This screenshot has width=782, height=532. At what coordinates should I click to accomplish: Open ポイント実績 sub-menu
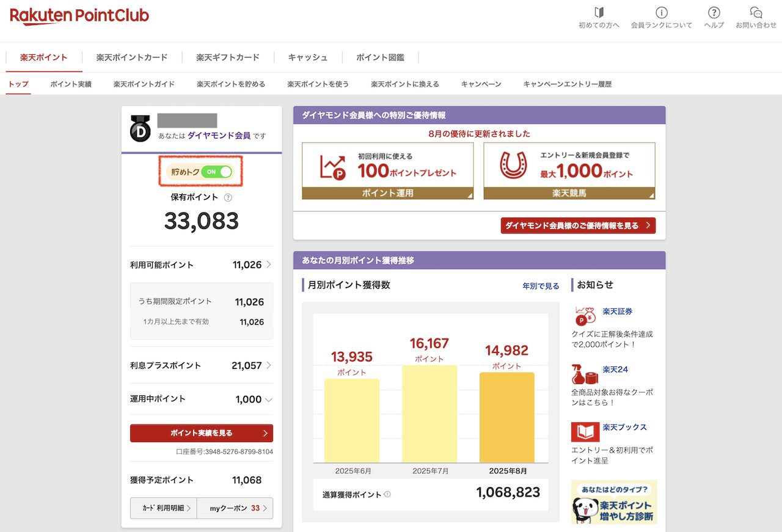71,84
